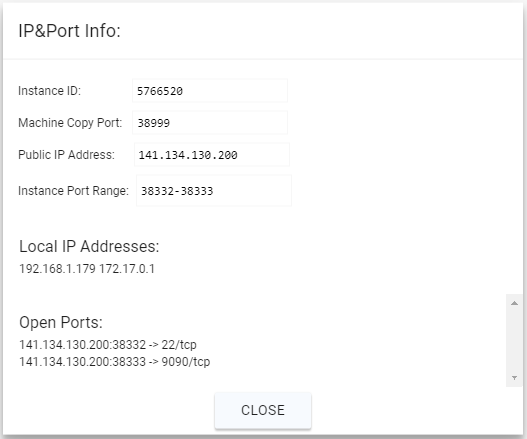Click the CLOSE button
527x439 pixels.
263,410
